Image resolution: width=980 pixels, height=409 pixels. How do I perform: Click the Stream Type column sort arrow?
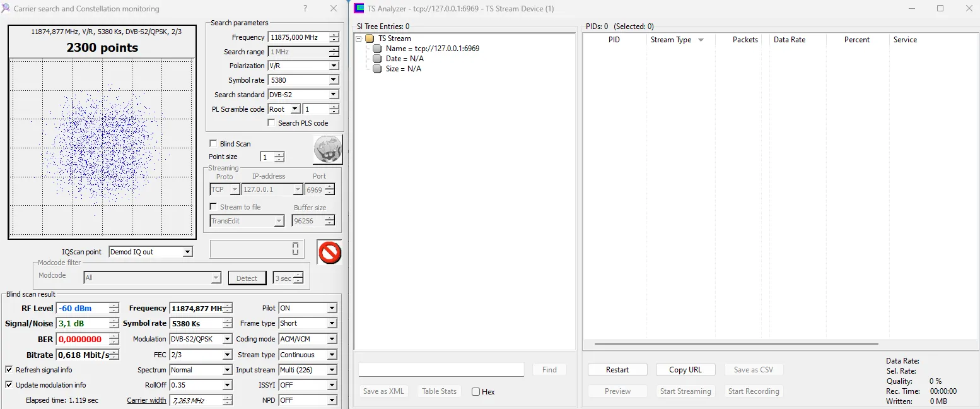701,40
